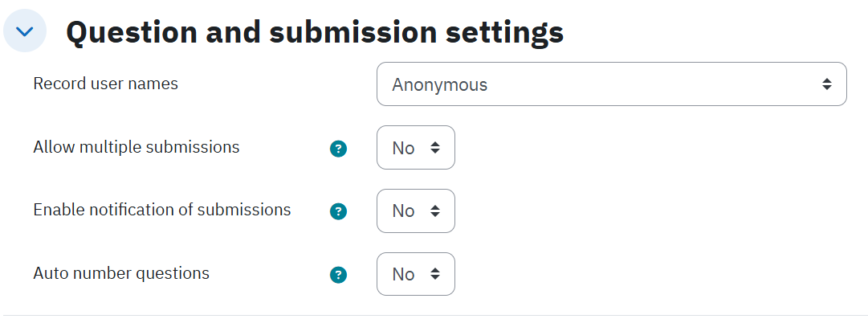Click the Auto number questions label

(121, 273)
